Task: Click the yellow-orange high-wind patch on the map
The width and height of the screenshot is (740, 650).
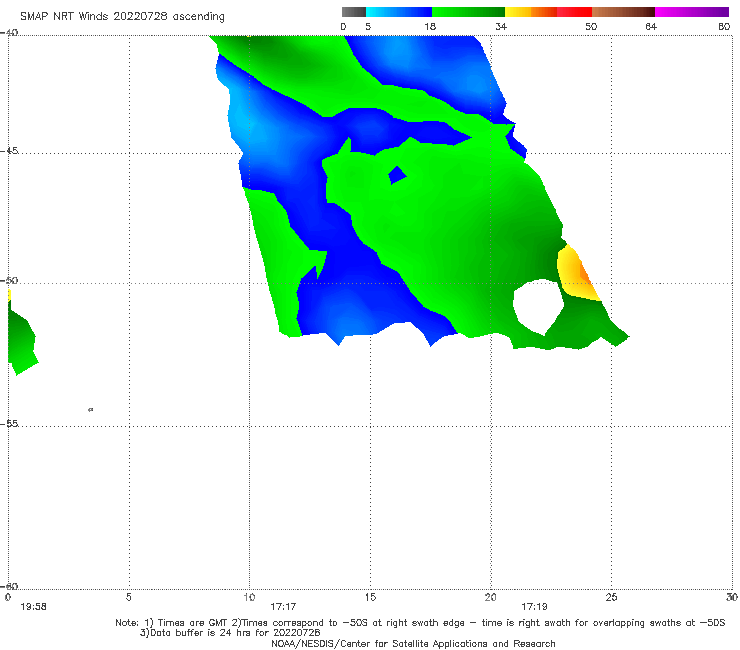Action: [x=576, y=274]
